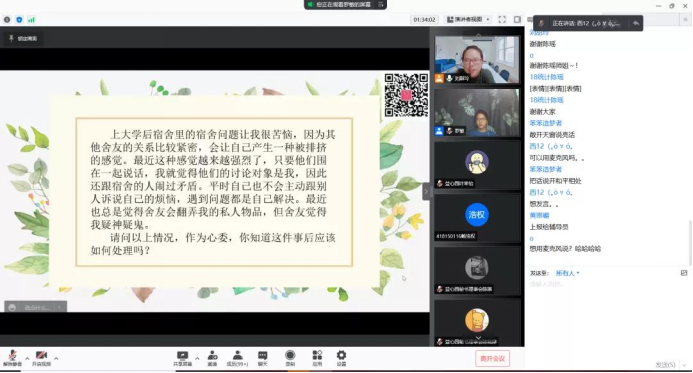Open the green network signal bars icon
The image size is (693, 373).
pyautogui.click(x=31, y=19)
